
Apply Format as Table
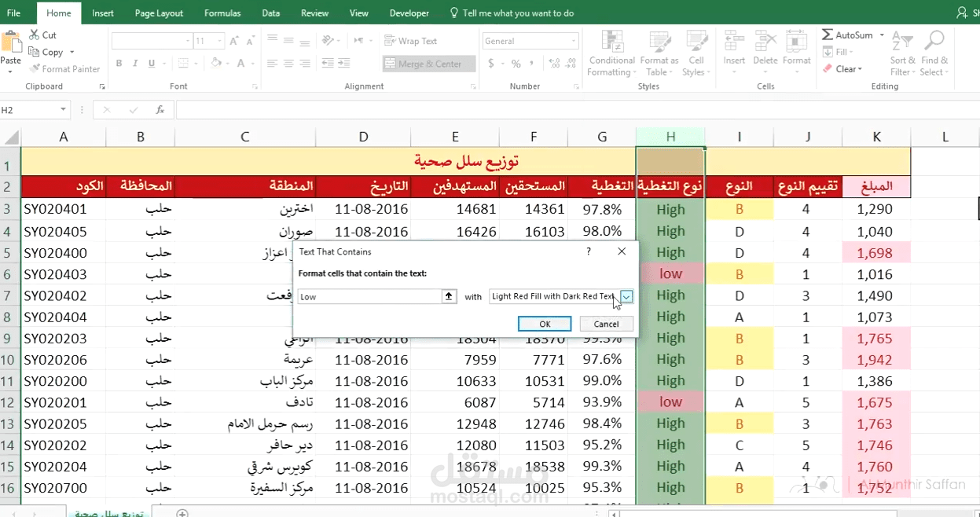(x=659, y=53)
